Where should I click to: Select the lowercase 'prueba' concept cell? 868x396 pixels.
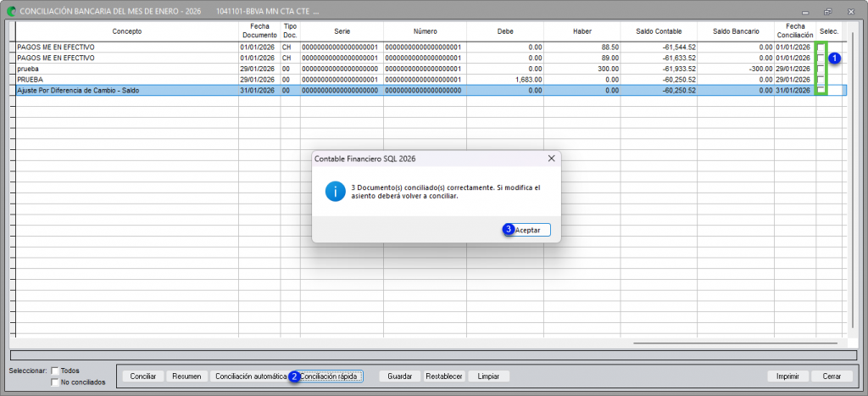pyautogui.click(x=127, y=69)
